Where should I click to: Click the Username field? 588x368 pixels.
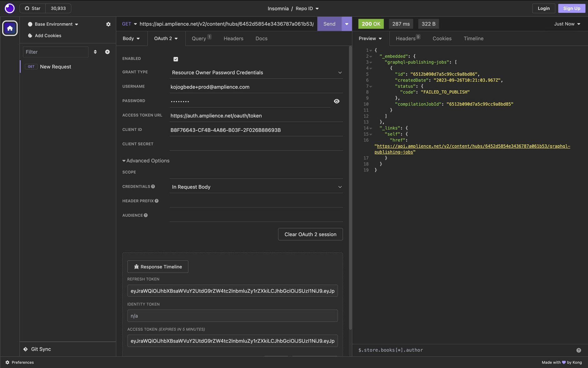(256, 87)
